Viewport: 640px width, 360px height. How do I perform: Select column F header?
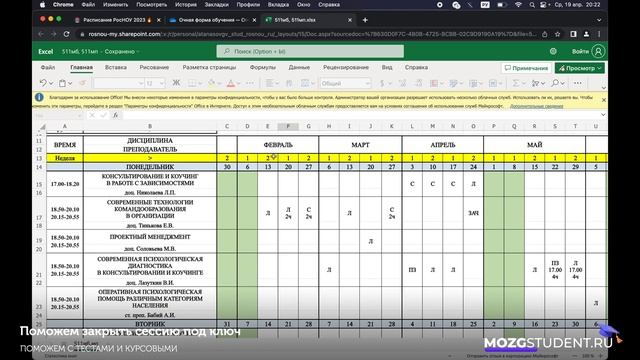(x=288, y=127)
